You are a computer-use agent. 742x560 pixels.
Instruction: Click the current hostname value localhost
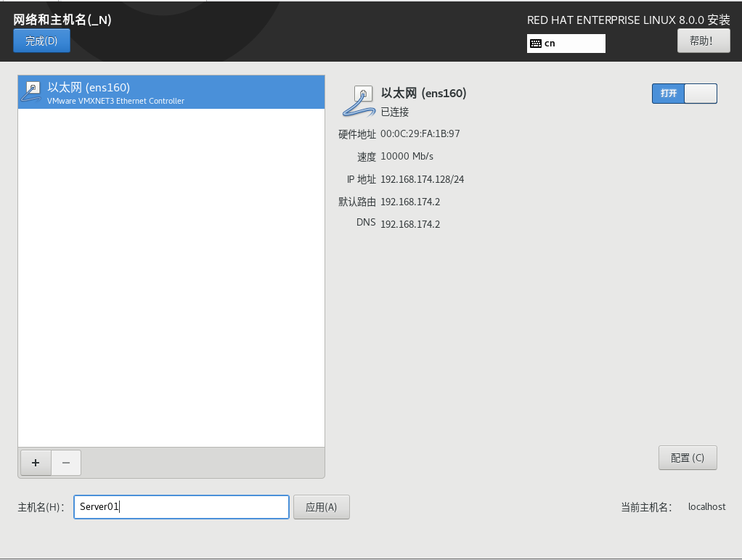click(706, 506)
